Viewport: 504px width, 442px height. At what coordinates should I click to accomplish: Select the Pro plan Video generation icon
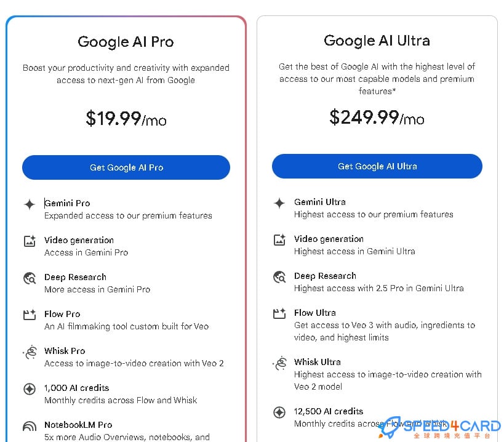pos(30,241)
